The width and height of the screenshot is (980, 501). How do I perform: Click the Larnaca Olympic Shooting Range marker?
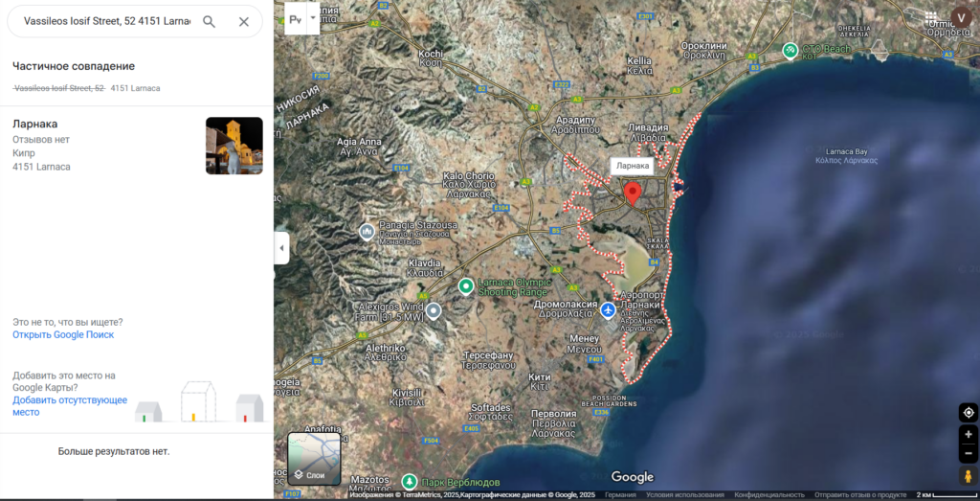[466, 285]
